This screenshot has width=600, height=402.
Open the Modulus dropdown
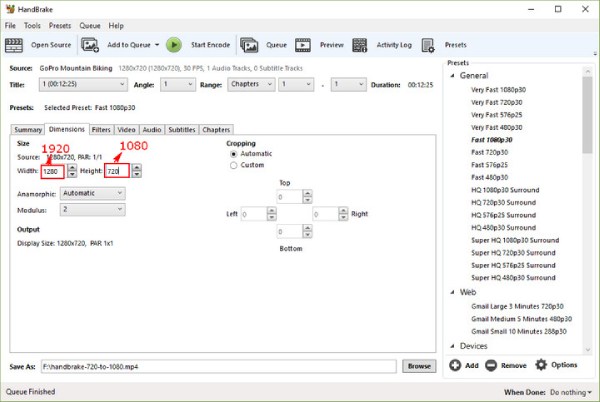click(x=92, y=210)
